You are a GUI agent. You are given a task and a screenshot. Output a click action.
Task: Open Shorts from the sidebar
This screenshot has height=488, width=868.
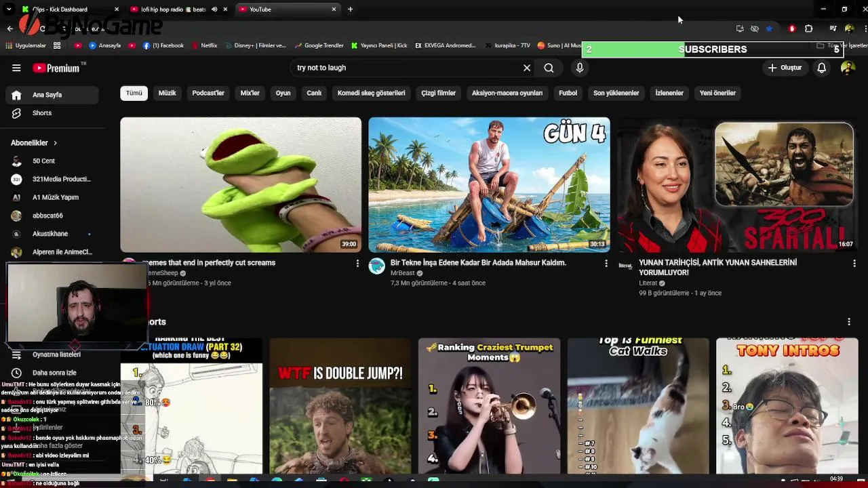[x=52, y=113]
